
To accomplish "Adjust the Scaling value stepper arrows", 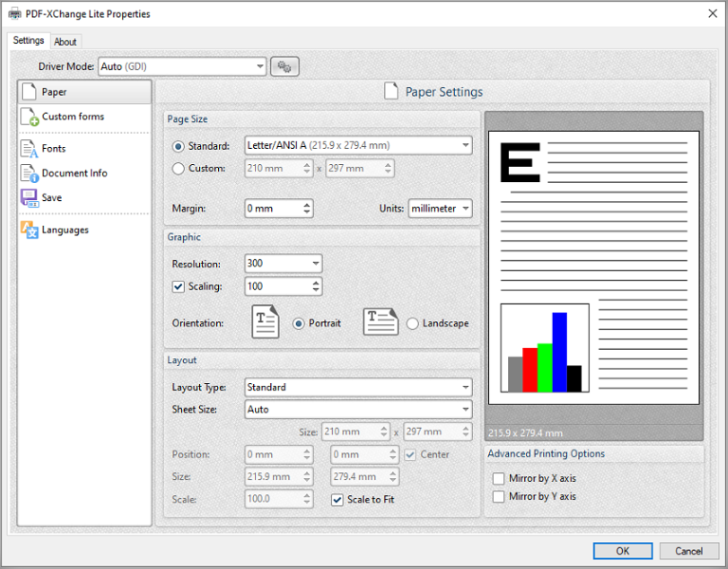I will click(x=316, y=286).
